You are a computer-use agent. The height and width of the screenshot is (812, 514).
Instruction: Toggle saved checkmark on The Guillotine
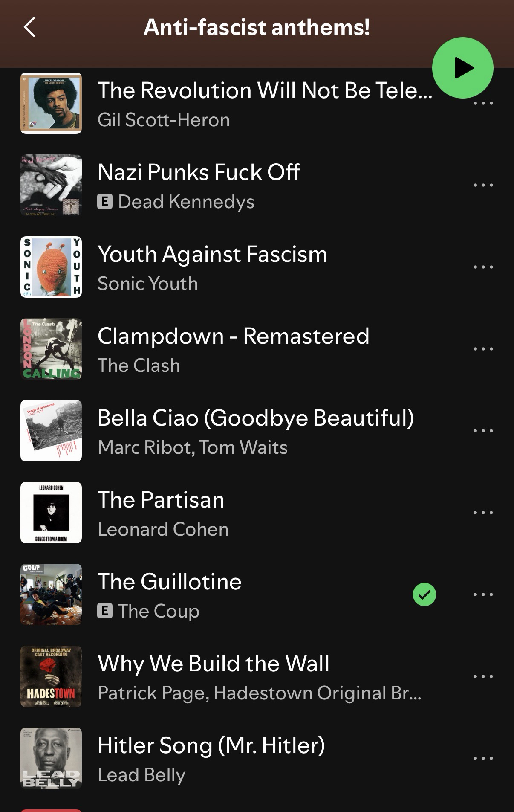pyautogui.click(x=424, y=594)
